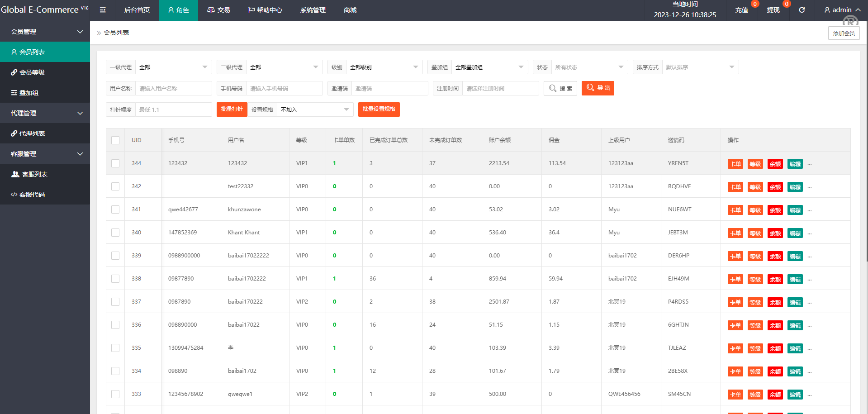Screen dimensions: 868x414
Task: Click the 添加会员 button
Action: pos(844,33)
